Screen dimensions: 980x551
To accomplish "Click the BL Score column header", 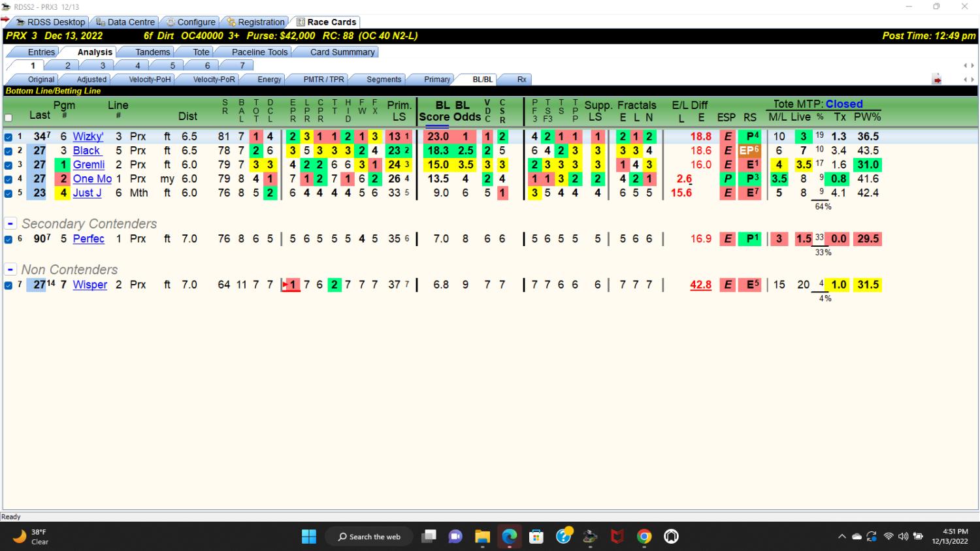I will click(x=436, y=111).
